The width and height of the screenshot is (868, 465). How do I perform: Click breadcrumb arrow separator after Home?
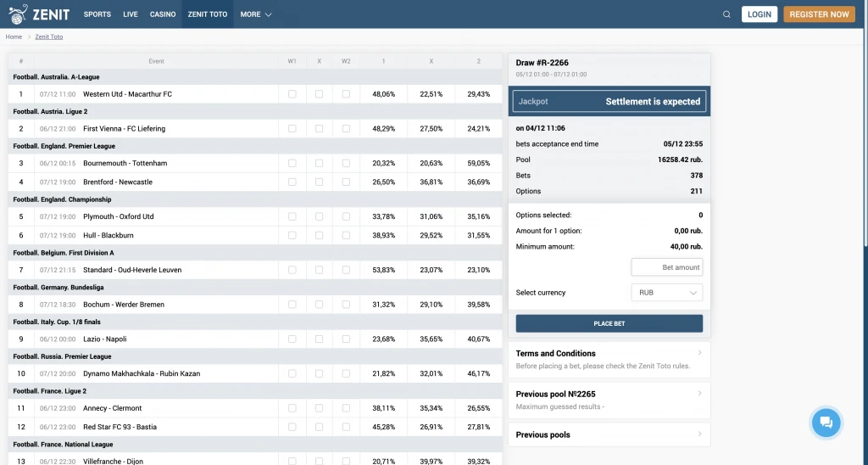pyautogui.click(x=29, y=37)
